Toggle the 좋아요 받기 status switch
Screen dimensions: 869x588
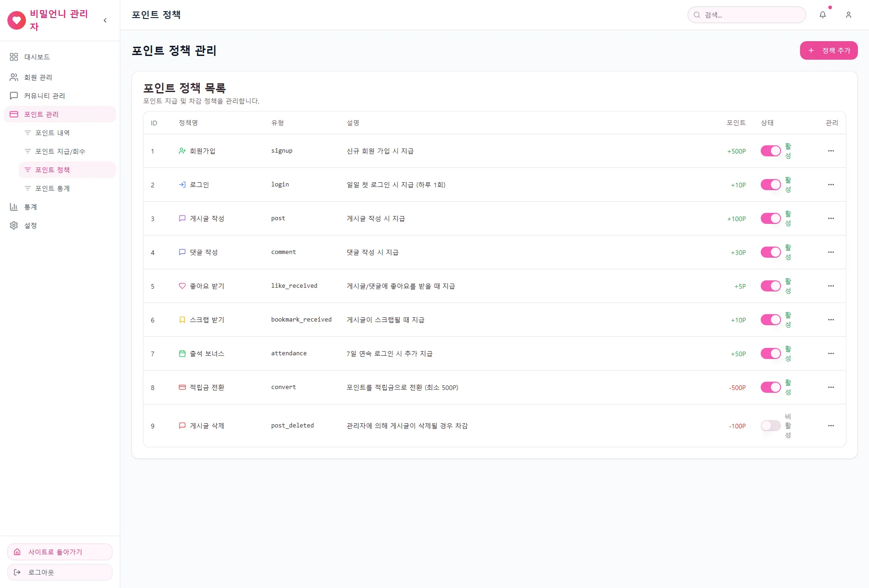pyautogui.click(x=771, y=286)
